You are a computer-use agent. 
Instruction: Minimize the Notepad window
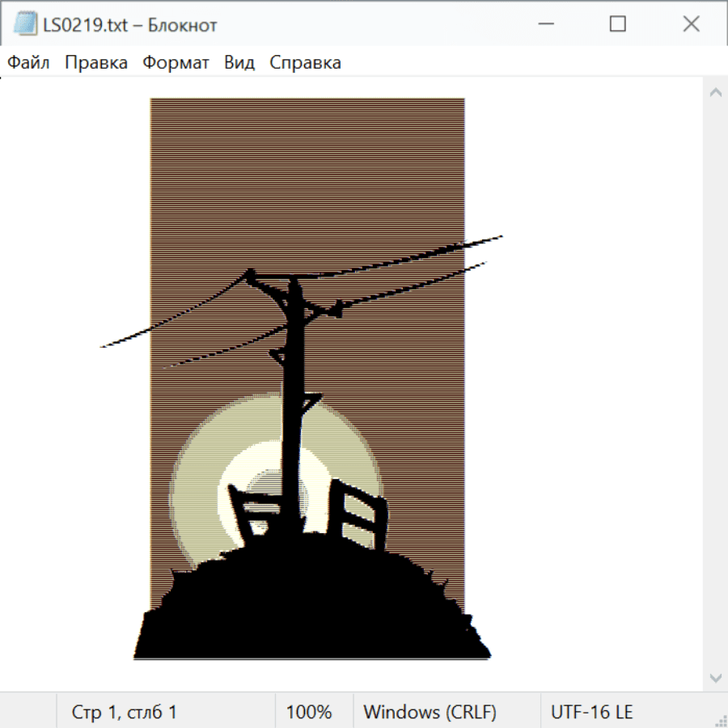544,24
